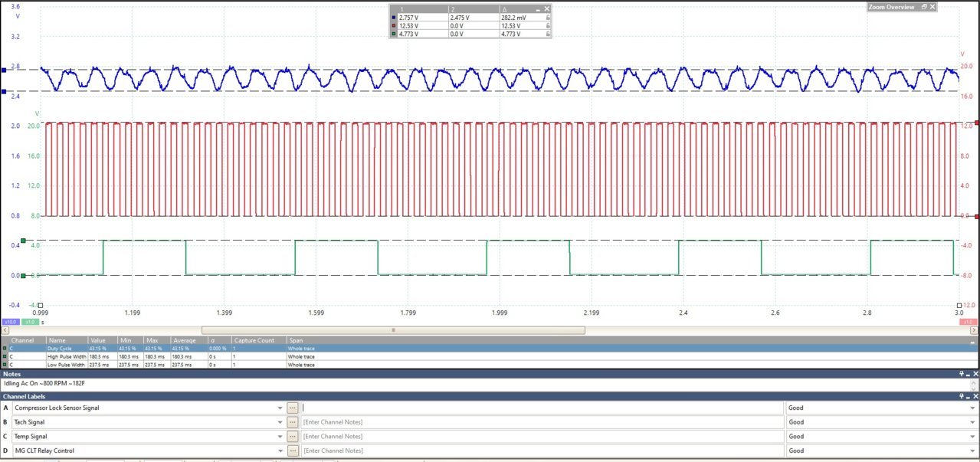The image size is (980, 462).
Task: Click the horizontal scrollbar left arrow
Action: [x=3, y=330]
